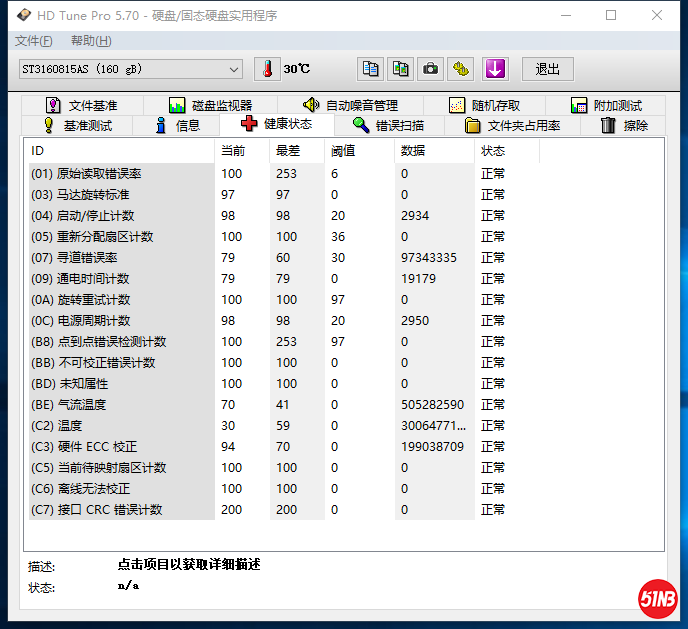The width and height of the screenshot is (688, 629).
Task: Select the 错误扫描 tab
Action: click(x=388, y=125)
